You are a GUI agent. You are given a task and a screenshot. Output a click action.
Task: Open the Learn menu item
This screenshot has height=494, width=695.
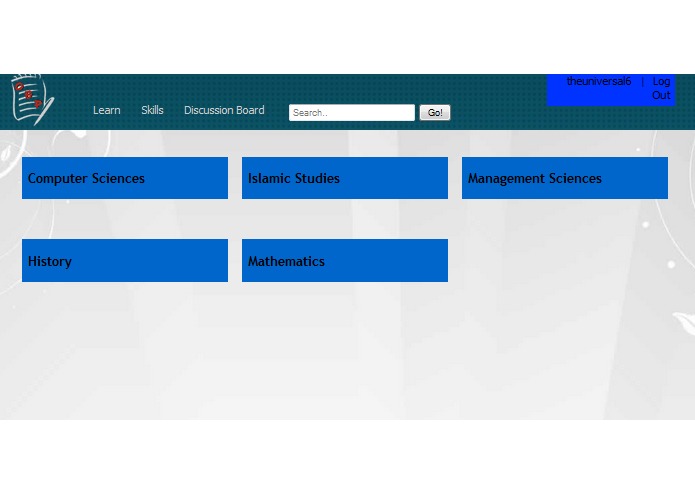point(106,110)
